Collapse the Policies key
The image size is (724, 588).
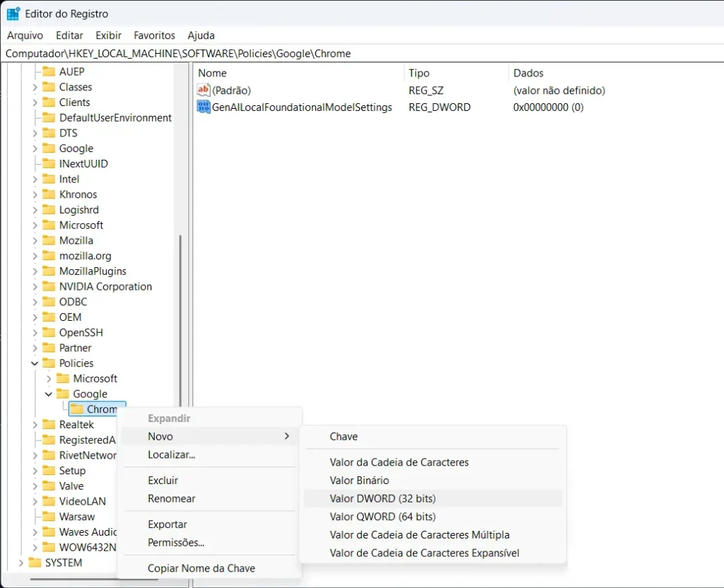35,363
